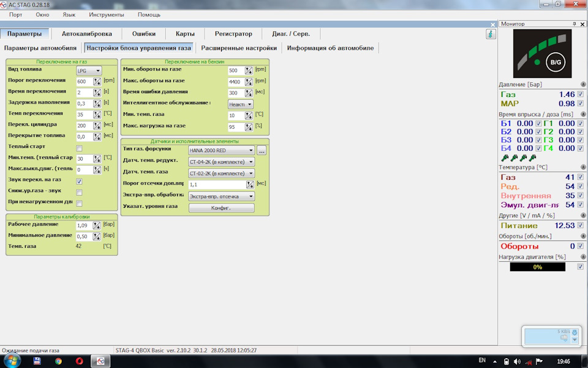This screenshot has height=368, width=588.
Task: Close the parameters panel with X
Action: point(492,25)
